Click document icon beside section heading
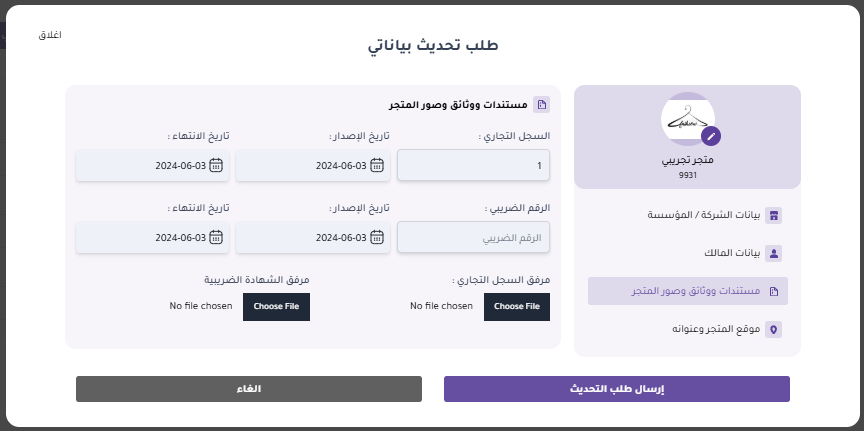 pos(541,104)
